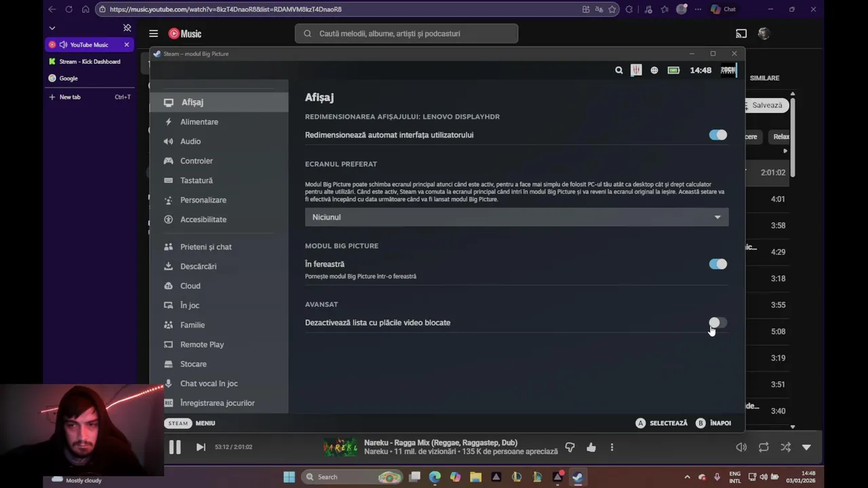Click the Windows Start button
Screen dimensions: 868x488
click(x=289, y=476)
